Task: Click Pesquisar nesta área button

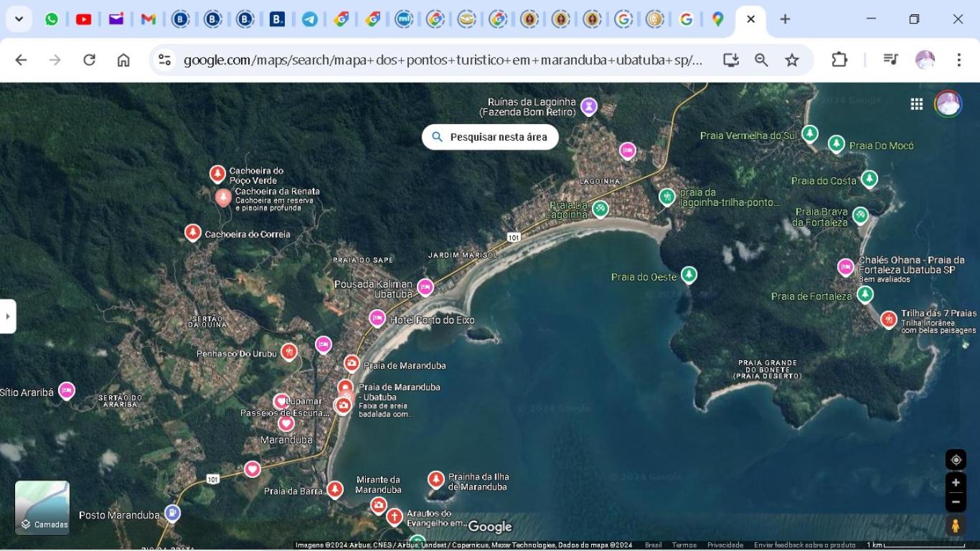Action: [x=490, y=137]
